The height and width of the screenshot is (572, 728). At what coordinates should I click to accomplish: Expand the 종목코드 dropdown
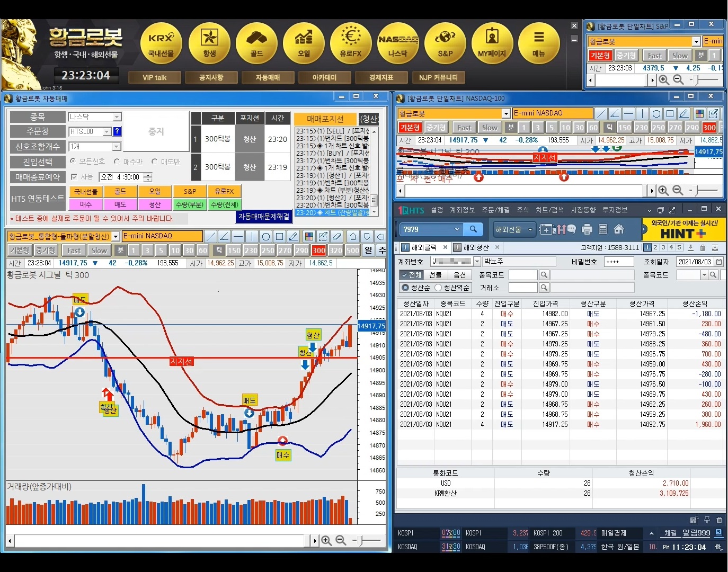[704, 275]
